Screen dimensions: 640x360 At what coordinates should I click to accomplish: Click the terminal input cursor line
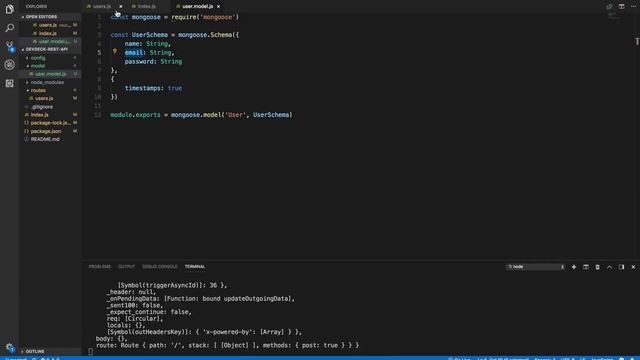(91, 352)
